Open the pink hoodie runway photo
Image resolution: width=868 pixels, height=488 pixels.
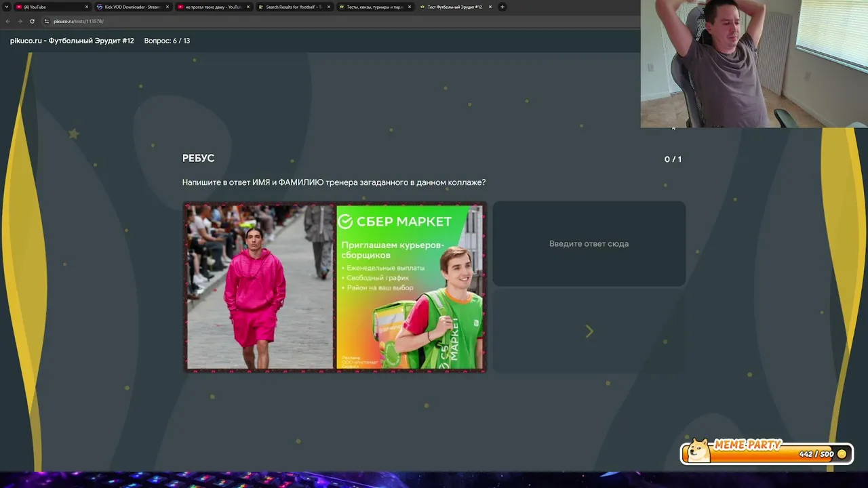(260, 287)
